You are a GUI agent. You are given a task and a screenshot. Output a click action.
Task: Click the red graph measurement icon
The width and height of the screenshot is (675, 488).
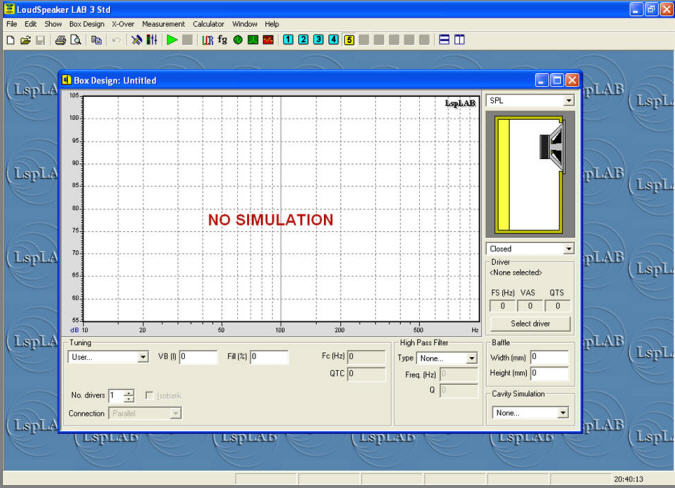coord(268,40)
